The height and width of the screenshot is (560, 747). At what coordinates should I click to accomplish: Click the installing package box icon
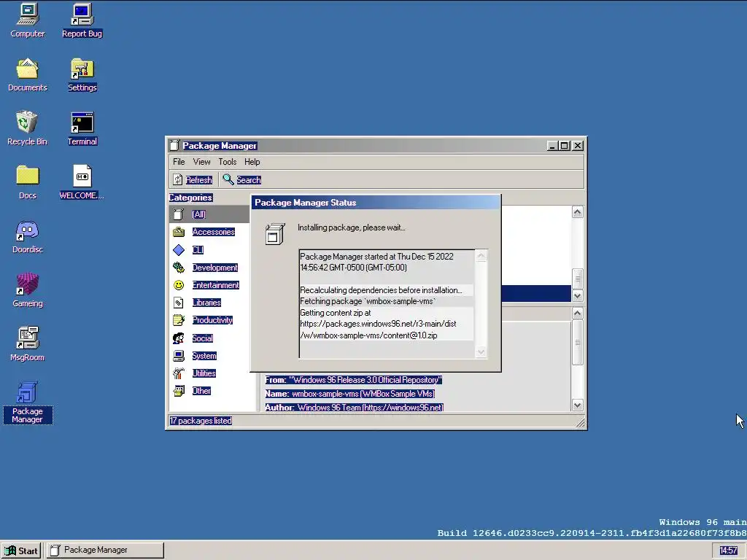tap(275, 234)
